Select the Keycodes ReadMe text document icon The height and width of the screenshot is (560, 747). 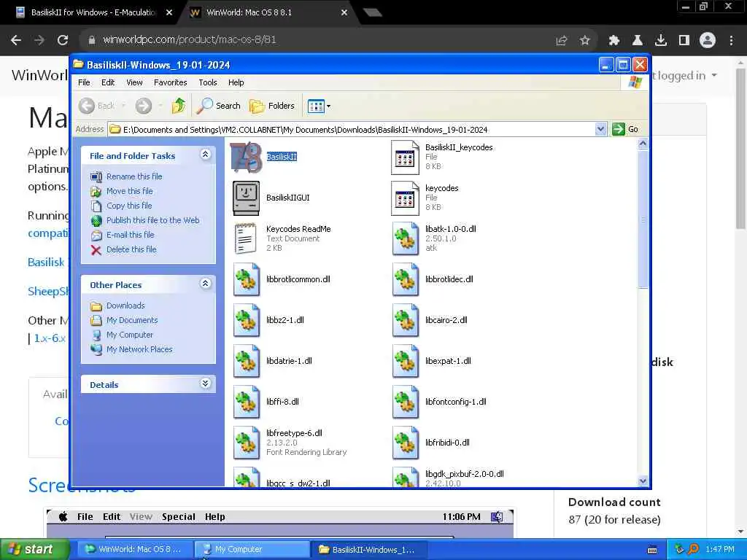(245, 238)
